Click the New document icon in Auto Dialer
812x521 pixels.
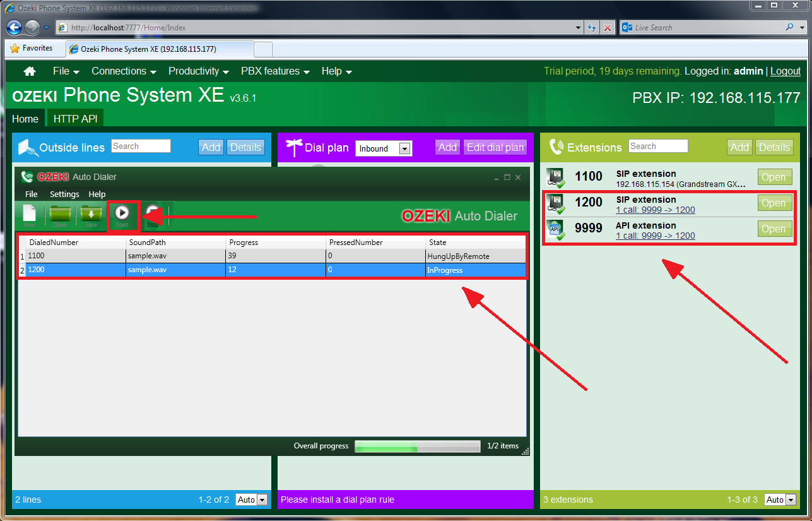(x=30, y=213)
